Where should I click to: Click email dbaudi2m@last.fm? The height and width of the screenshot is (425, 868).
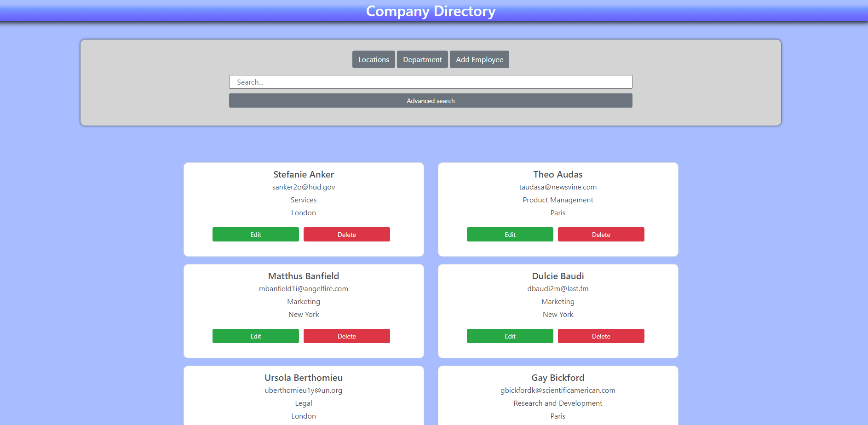pos(558,289)
